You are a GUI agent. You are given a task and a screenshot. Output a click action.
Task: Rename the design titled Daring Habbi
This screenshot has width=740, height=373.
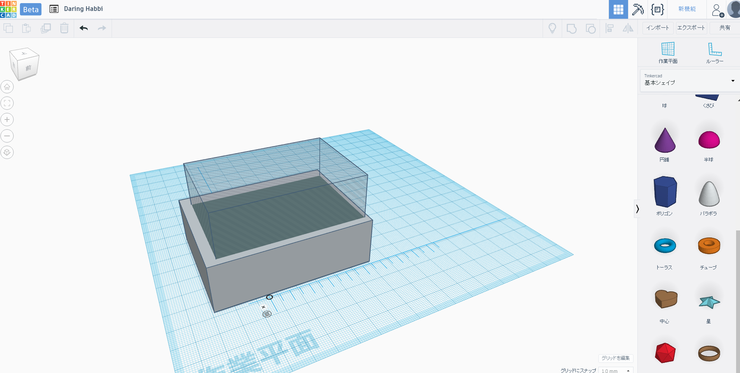coord(84,9)
